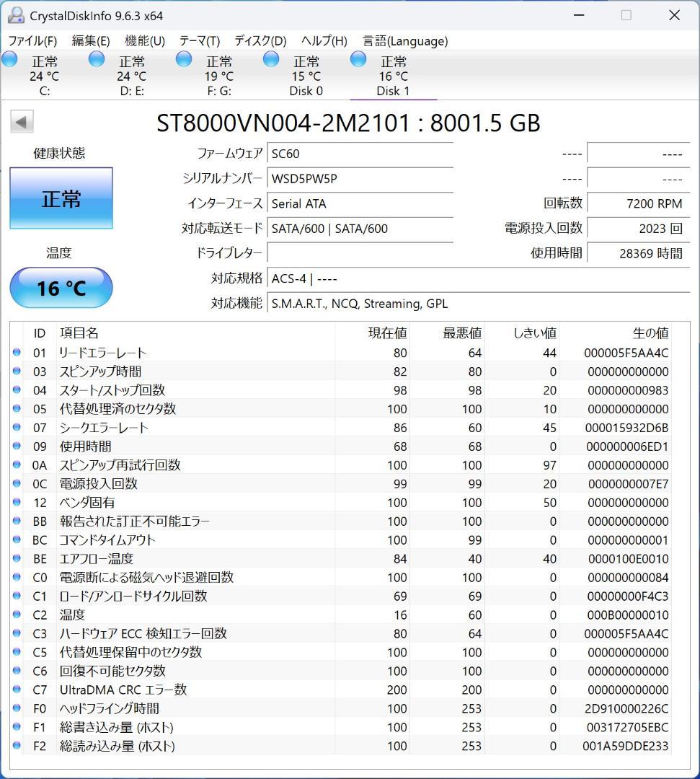The width and height of the screenshot is (700, 779).
Task: Click the blue dot beside リードエラーレート
Action: tap(17, 353)
